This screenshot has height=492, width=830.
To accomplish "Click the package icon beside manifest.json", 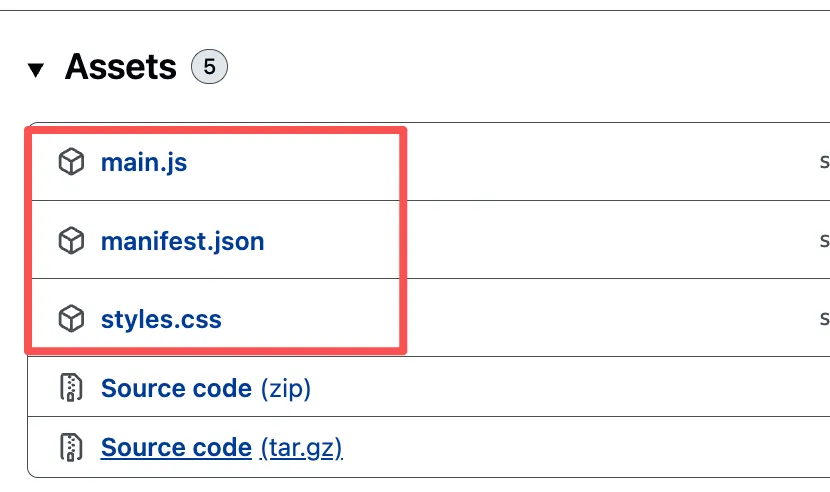I will click(71, 241).
